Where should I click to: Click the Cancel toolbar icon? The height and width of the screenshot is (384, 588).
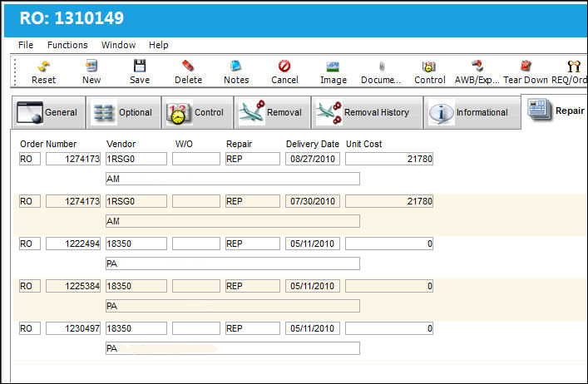coord(284,66)
